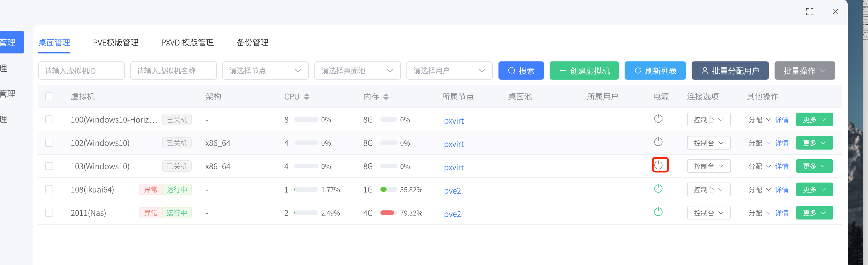This screenshot has height=265, width=868.
Task: Sort the table by 内存 column
Action: pyautogui.click(x=386, y=97)
